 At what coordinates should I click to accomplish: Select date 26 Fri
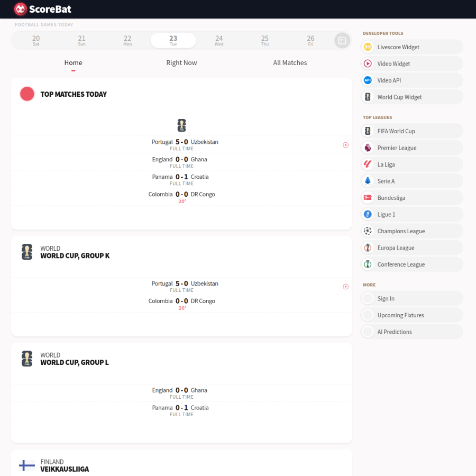point(310,40)
